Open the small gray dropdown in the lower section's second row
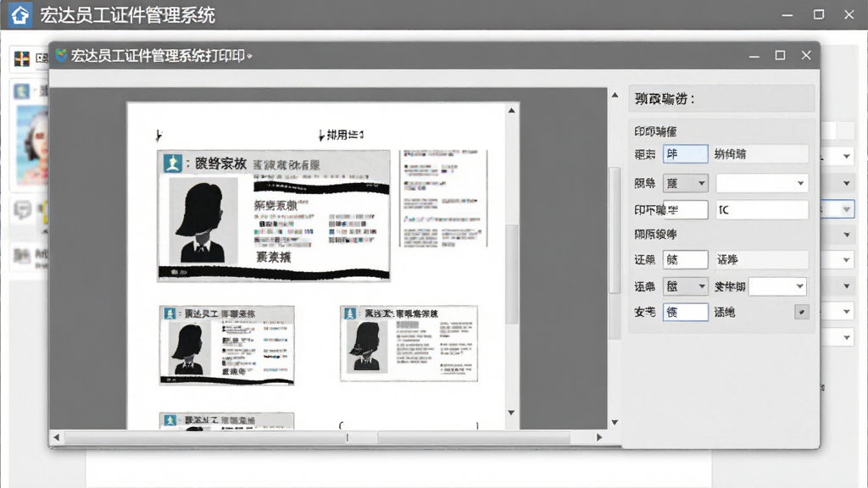This screenshot has height=488, width=868. coord(685,286)
